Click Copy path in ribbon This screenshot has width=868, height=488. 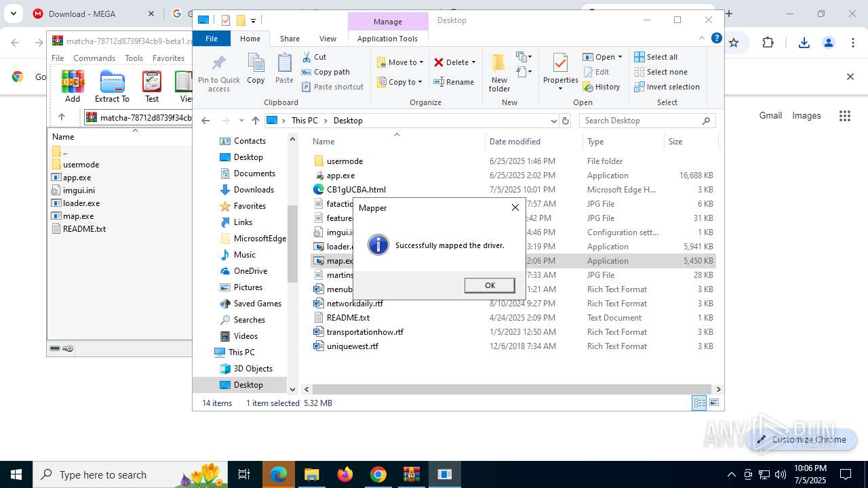(325, 72)
